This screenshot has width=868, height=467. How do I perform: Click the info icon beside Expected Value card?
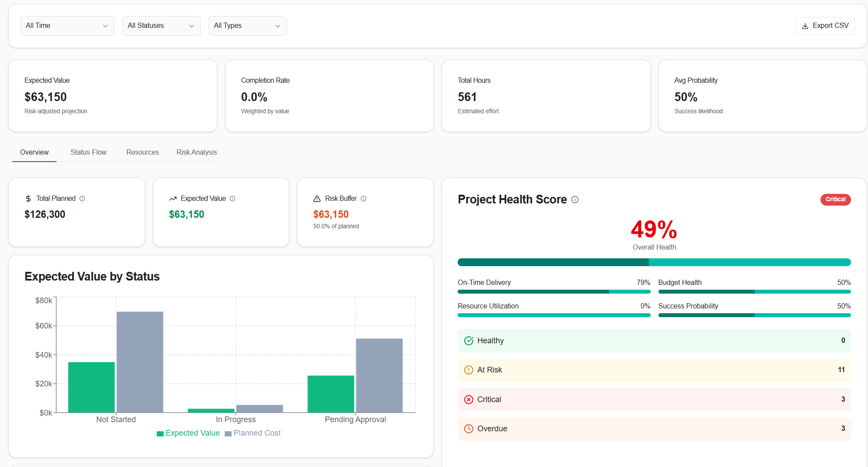coord(233,198)
